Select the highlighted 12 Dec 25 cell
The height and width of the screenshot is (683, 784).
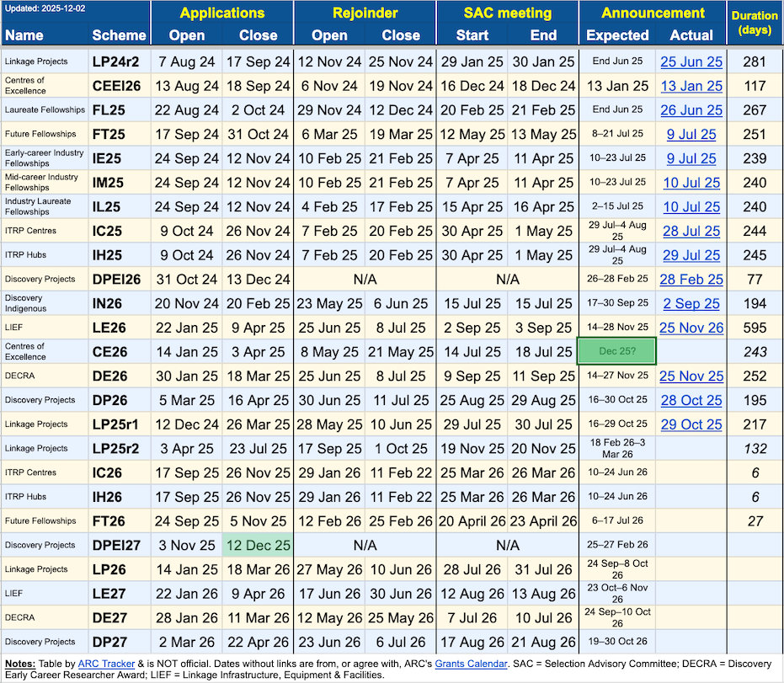pos(259,545)
